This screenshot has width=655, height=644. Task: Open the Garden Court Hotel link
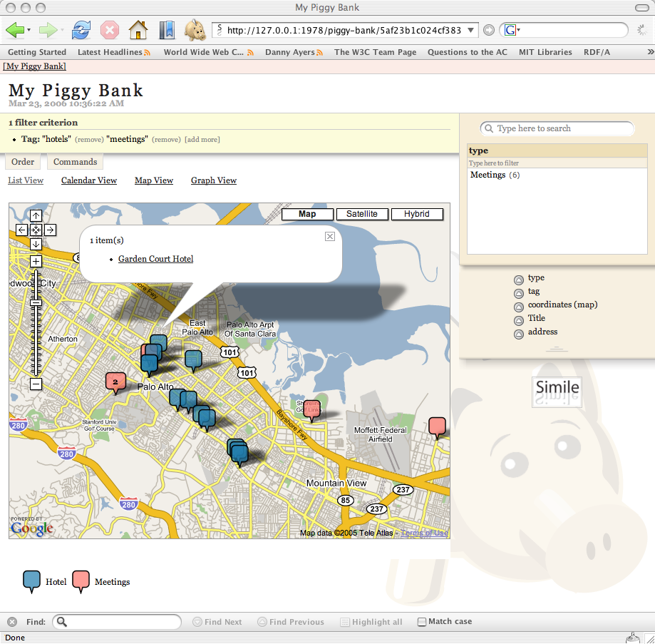coord(155,259)
